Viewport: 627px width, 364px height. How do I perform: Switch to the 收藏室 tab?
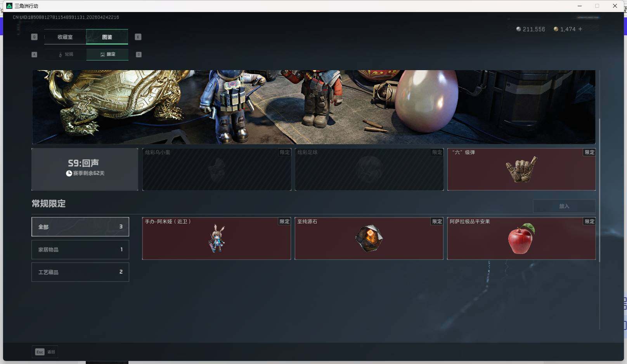(65, 37)
